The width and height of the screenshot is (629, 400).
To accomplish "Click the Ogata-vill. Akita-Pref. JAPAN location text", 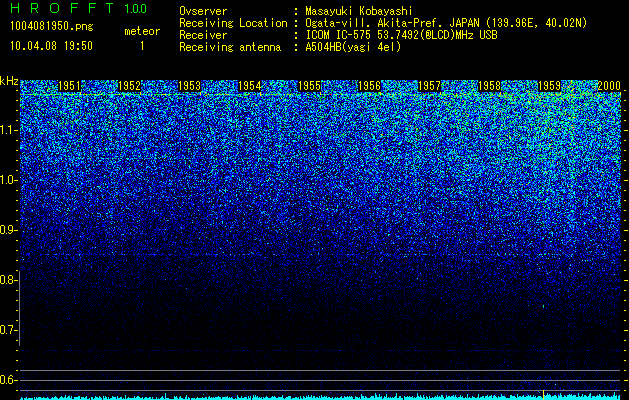I will click(x=446, y=23).
